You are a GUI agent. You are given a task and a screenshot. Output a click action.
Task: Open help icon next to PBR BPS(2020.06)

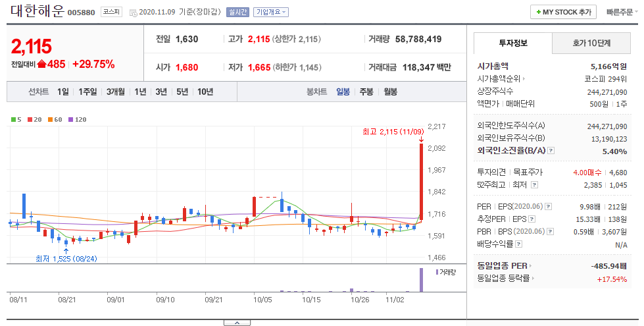pos(551,232)
